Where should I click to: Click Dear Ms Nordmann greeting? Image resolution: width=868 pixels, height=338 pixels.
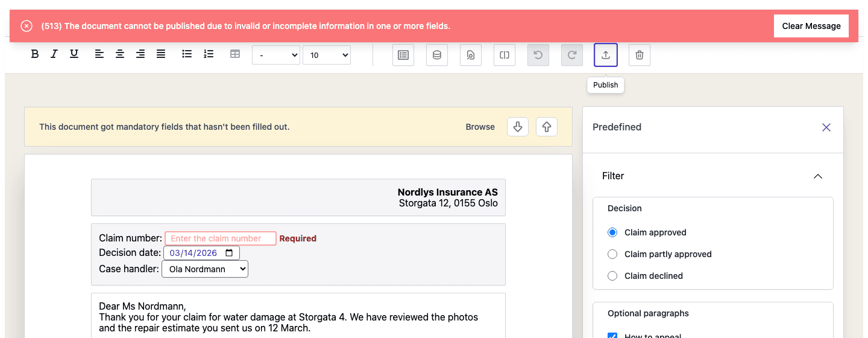coord(143,307)
